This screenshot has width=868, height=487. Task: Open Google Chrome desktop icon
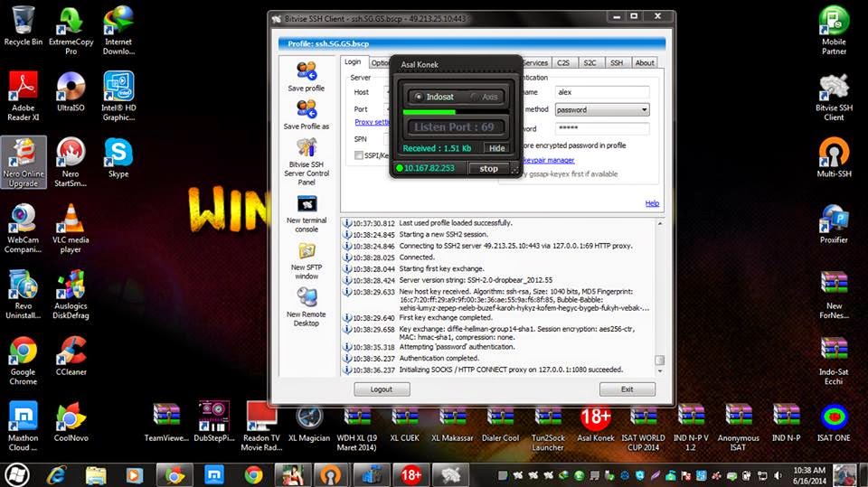point(23,361)
